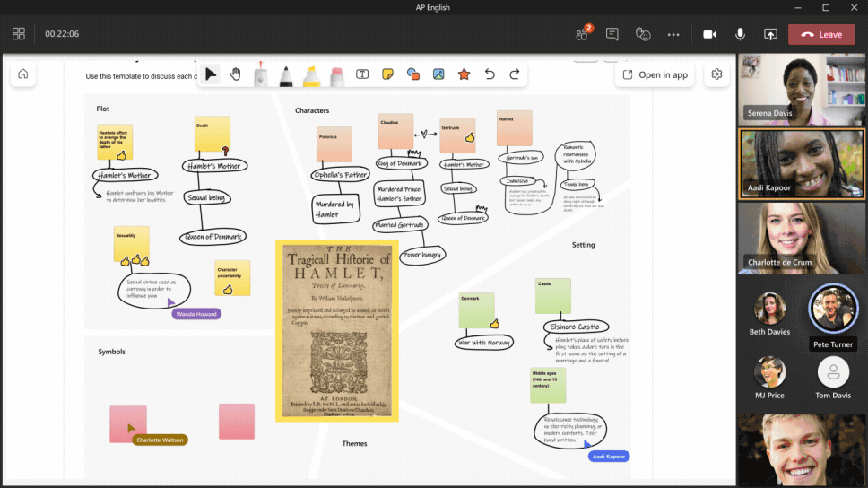Open the reactions star tool
Screen dimensions: 868x488
464,74
